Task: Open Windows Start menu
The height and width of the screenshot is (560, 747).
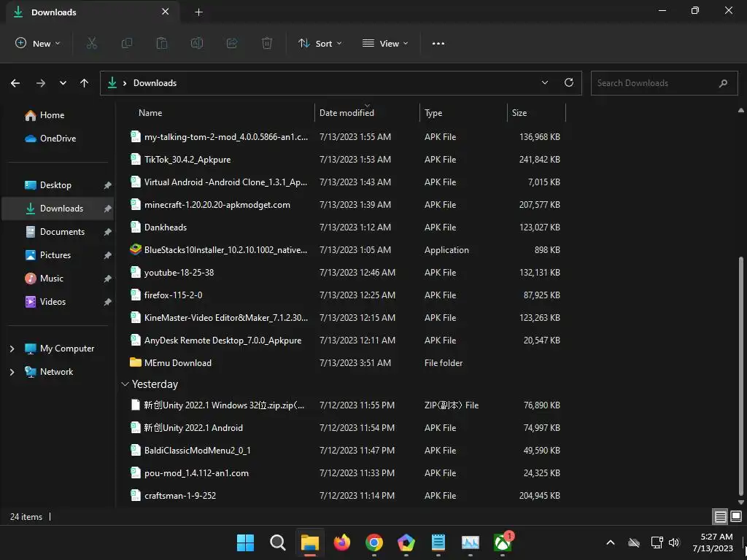Action: [245, 542]
